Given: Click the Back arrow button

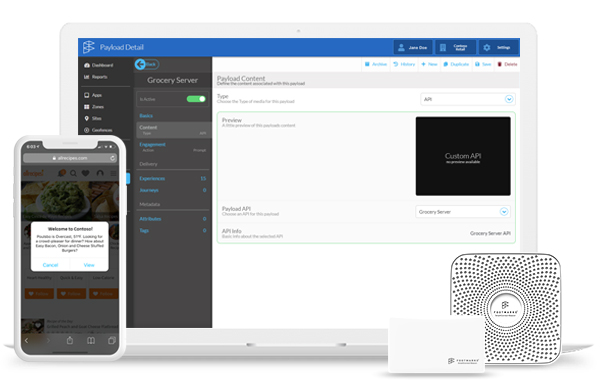Looking at the screenshot, I should point(147,64).
